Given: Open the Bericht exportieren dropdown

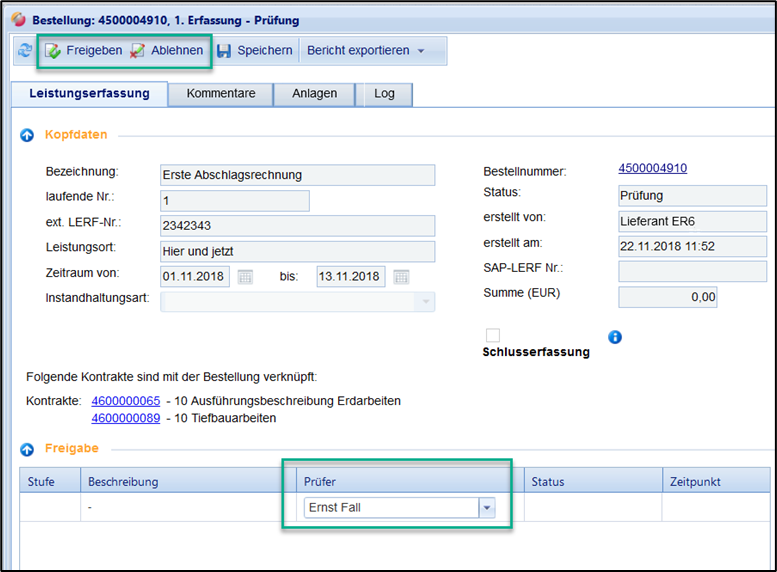Looking at the screenshot, I should pyautogui.click(x=366, y=50).
